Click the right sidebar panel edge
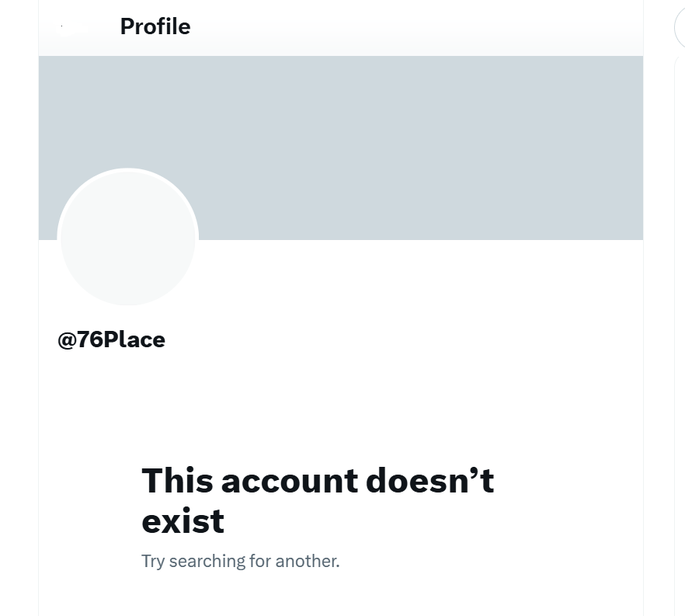Image resolution: width=685 pixels, height=616 pixels. (x=680, y=311)
